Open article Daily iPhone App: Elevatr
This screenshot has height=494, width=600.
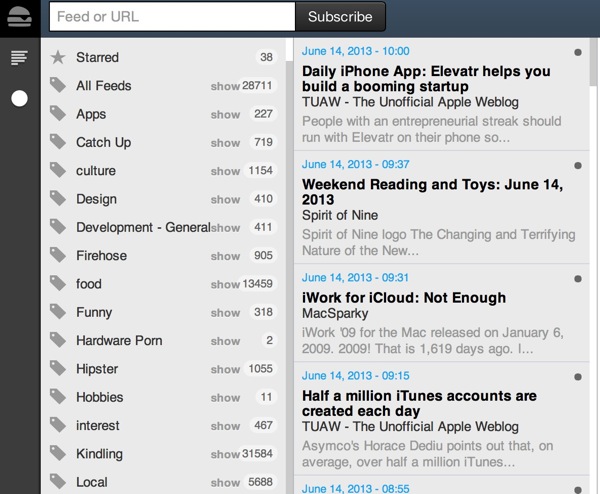point(426,79)
